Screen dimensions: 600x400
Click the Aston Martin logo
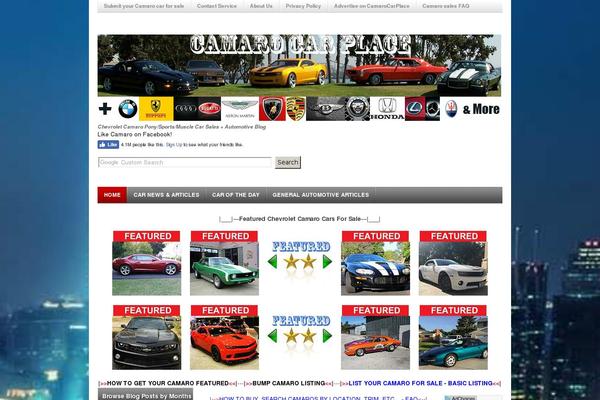[x=240, y=109]
